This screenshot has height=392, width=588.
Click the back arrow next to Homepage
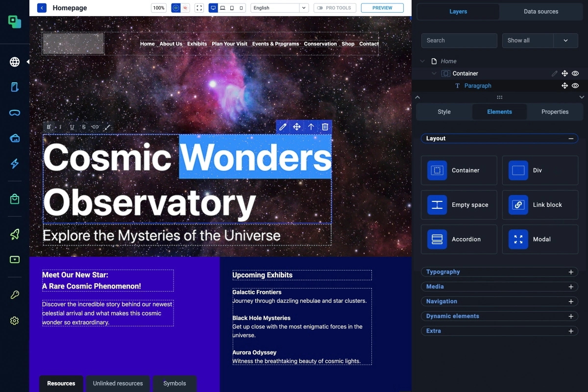point(42,8)
